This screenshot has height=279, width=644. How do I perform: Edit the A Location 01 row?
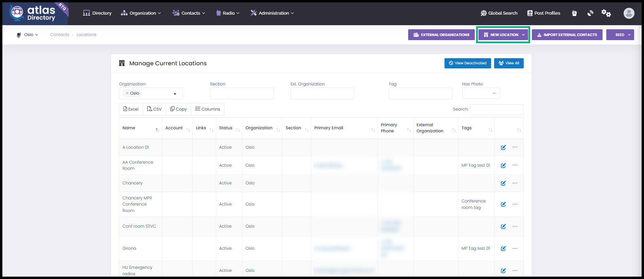pos(503,147)
